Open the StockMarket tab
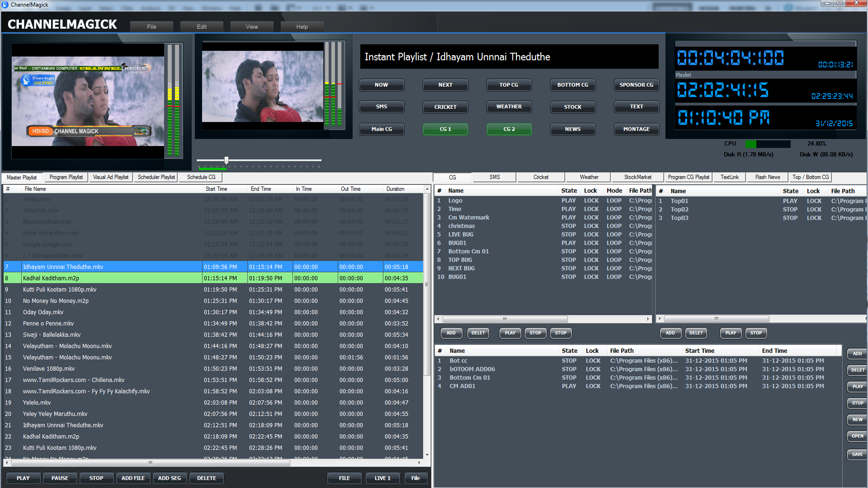868x488 pixels. [x=637, y=177]
